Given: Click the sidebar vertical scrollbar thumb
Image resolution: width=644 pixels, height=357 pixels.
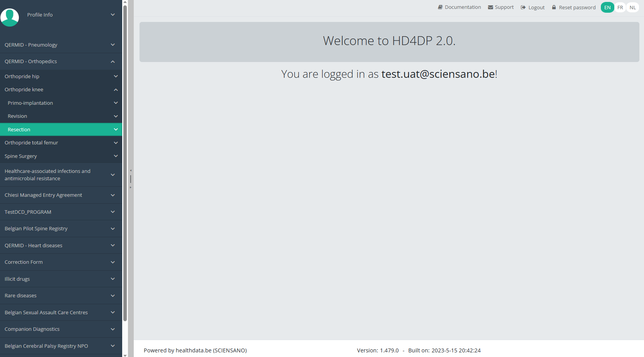Looking at the screenshot, I should click(x=125, y=162).
